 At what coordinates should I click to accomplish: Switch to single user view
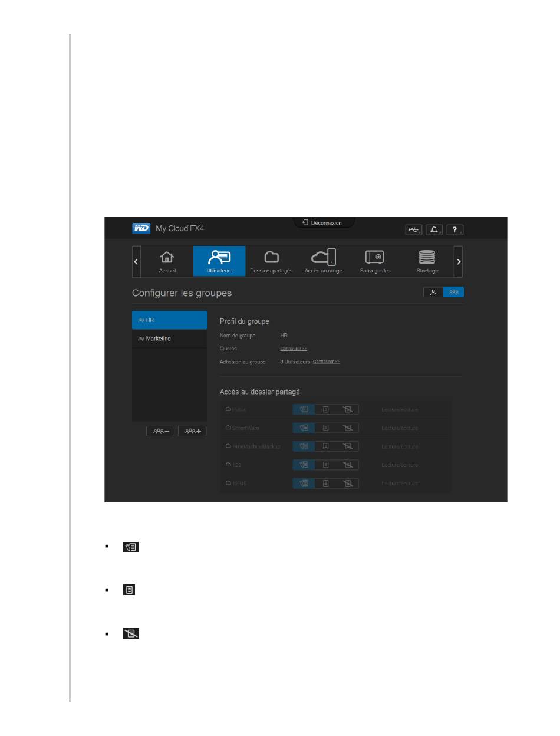(433, 292)
